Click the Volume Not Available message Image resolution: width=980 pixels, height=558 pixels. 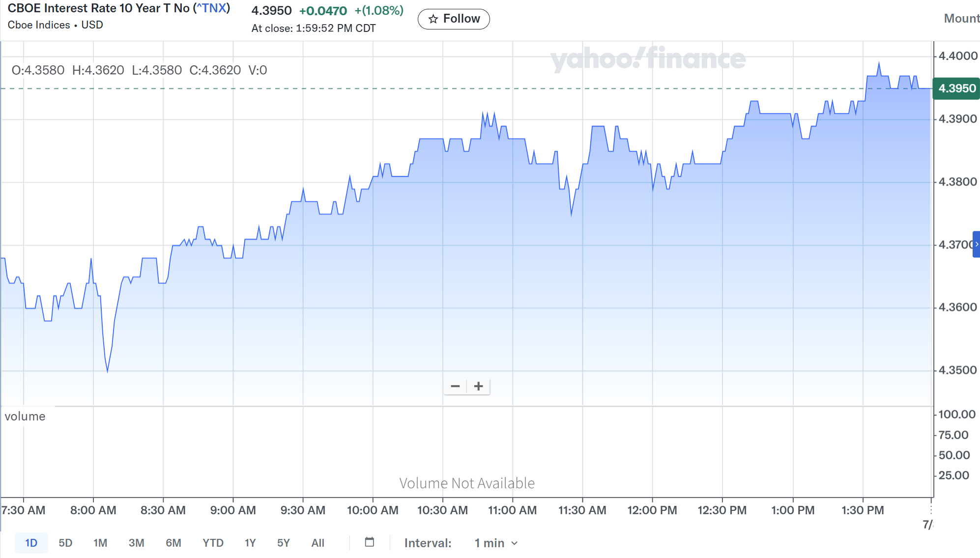(467, 483)
